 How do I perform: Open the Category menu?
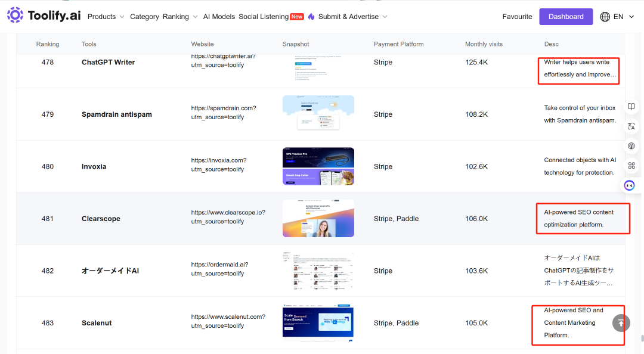tap(144, 17)
